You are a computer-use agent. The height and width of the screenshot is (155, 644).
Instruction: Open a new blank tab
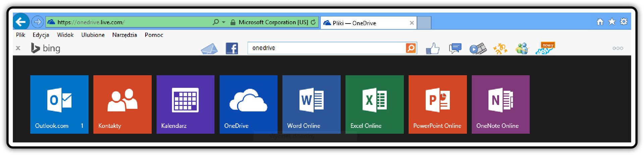(x=424, y=23)
